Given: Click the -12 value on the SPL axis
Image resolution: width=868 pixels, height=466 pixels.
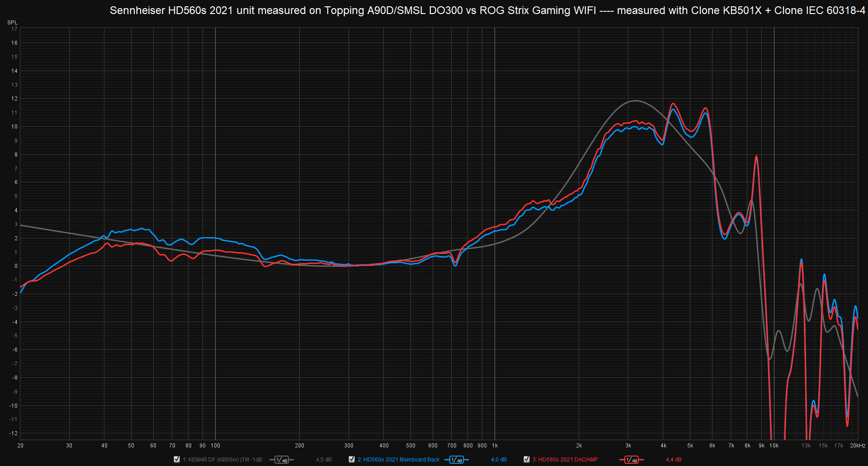Looking at the screenshot, I should click(x=14, y=433).
